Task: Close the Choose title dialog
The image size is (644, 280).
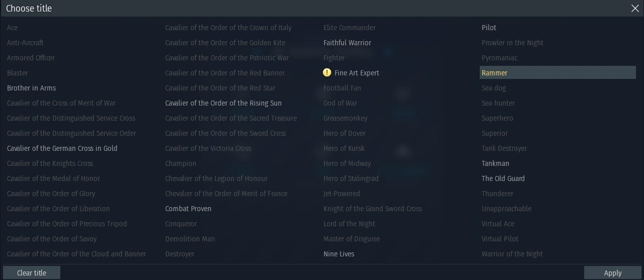Action: pyautogui.click(x=635, y=9)
